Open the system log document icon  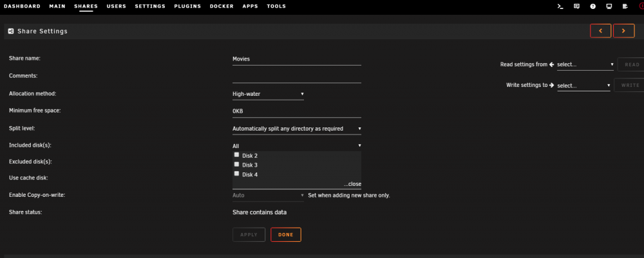click(625, 6)
